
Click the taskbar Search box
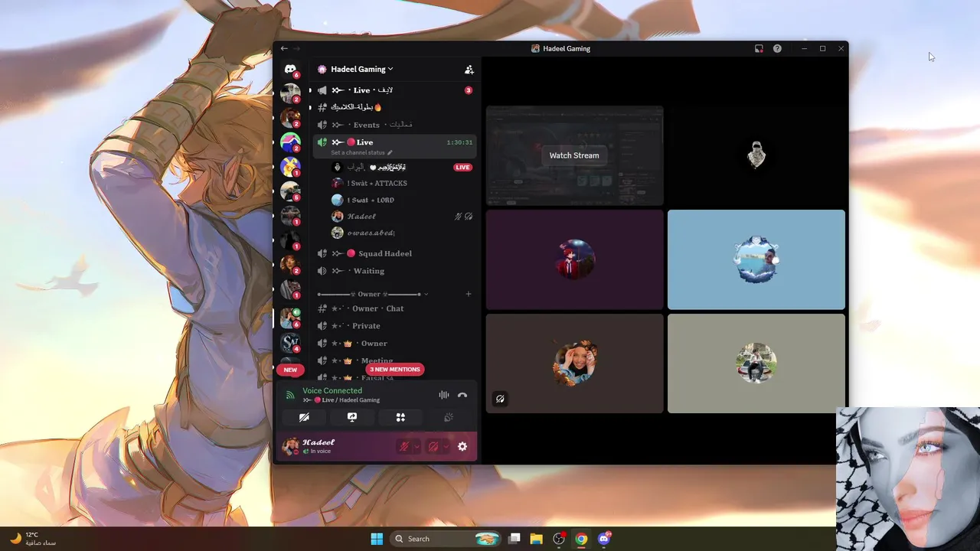[x=447, y=539]
